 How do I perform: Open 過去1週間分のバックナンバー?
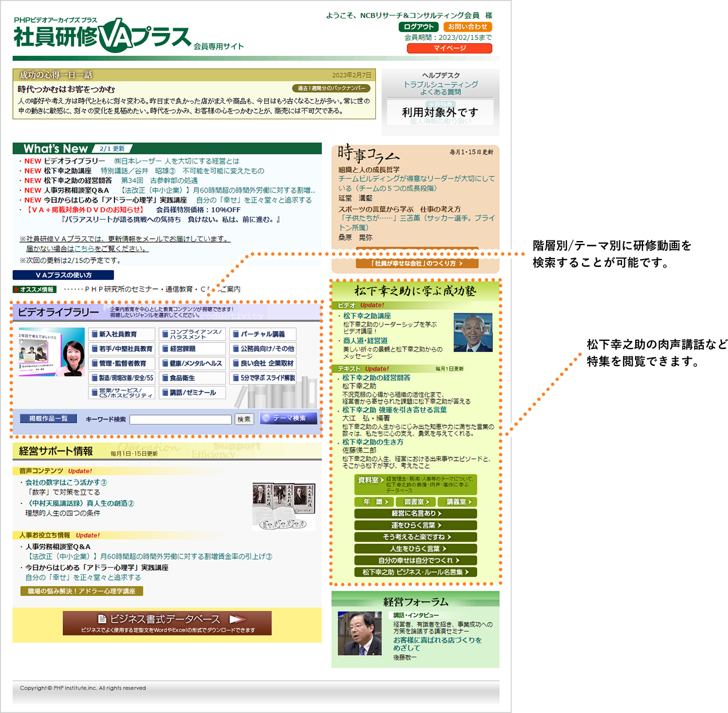(x=331, y=88)
